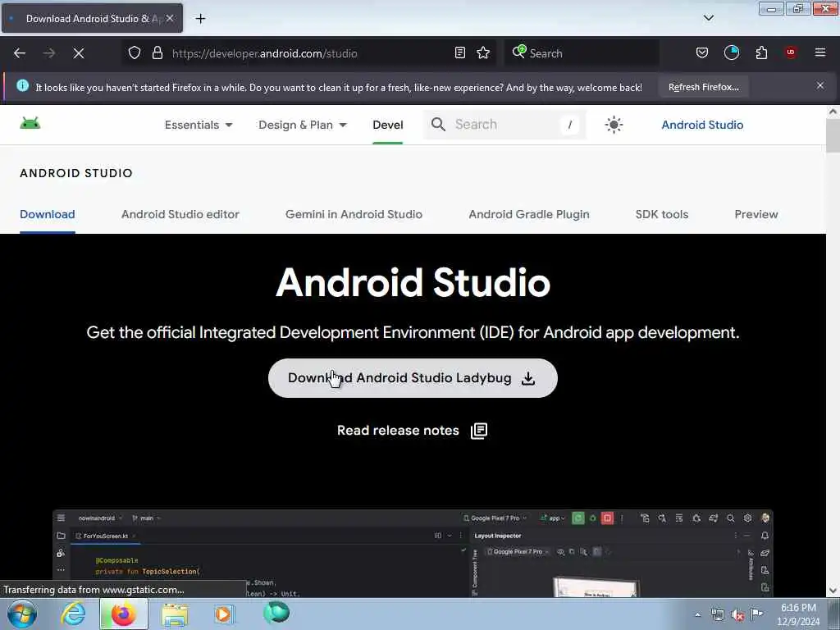
Task: Click the Firefox search bar field
Action: 582,53
